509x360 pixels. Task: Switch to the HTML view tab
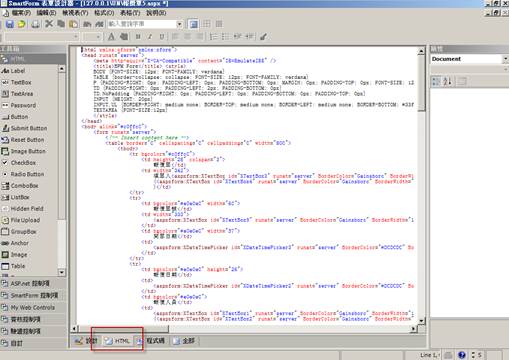point(118,341)
